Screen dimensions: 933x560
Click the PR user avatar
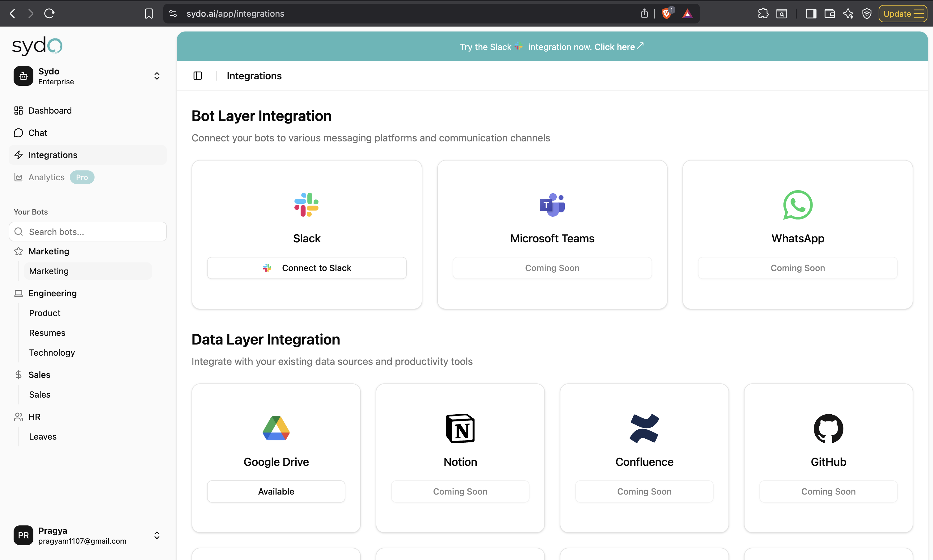(x=23, y=536)
